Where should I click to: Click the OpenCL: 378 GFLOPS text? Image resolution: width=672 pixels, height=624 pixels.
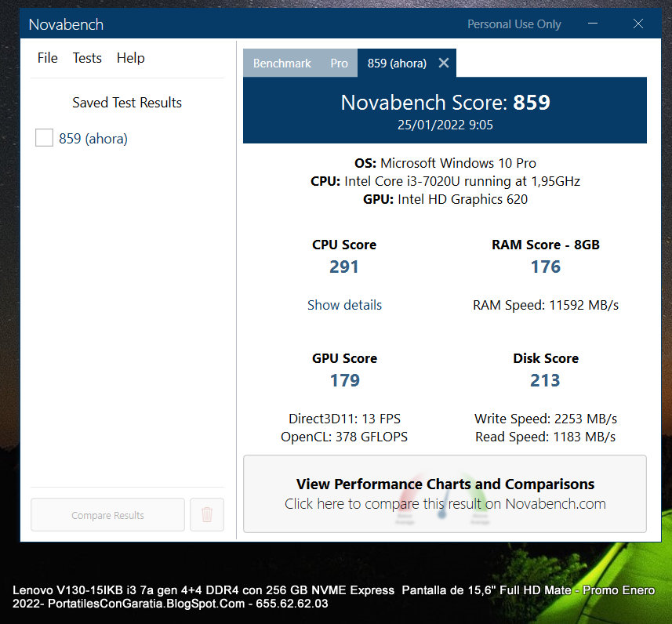[x=344, y=437]
